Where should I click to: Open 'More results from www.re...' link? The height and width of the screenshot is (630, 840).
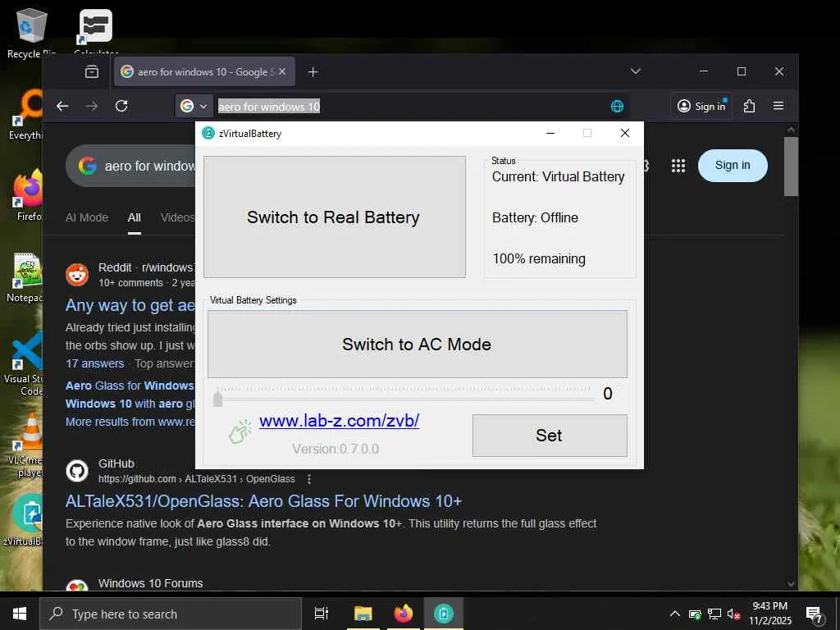pos(130,422)
